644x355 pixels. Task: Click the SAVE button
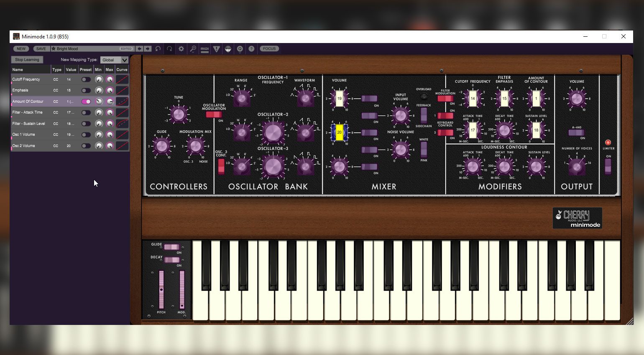(x=41, y=49)
